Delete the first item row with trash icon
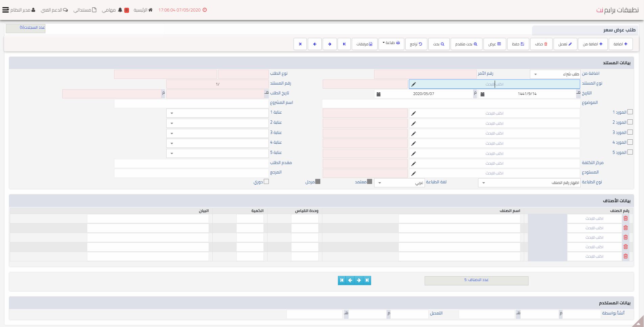Screen dimensions: 644x327 point(625,218)
